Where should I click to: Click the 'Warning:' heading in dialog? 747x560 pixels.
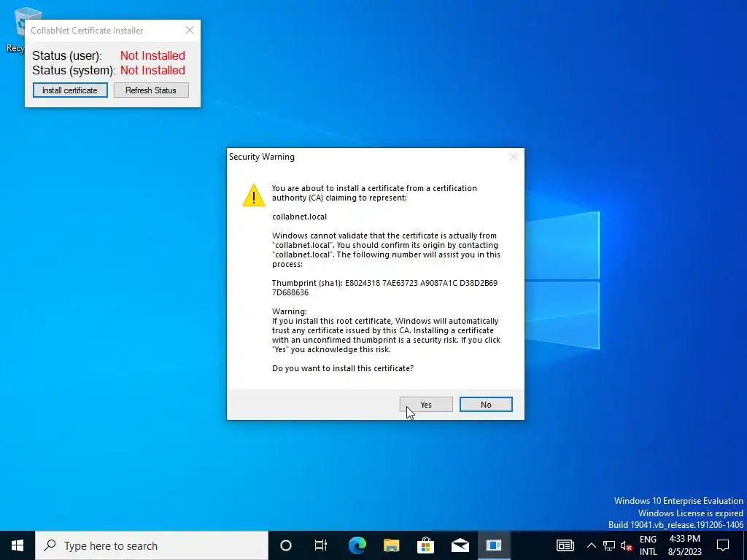[x=289, y=311]
